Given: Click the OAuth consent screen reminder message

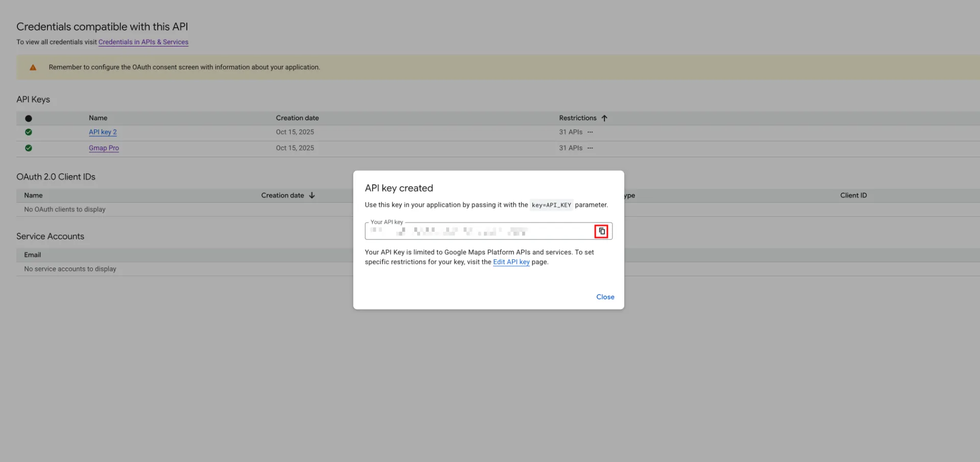Looking at the screenshot, I should pyautogui.click(x=184, y=67).
